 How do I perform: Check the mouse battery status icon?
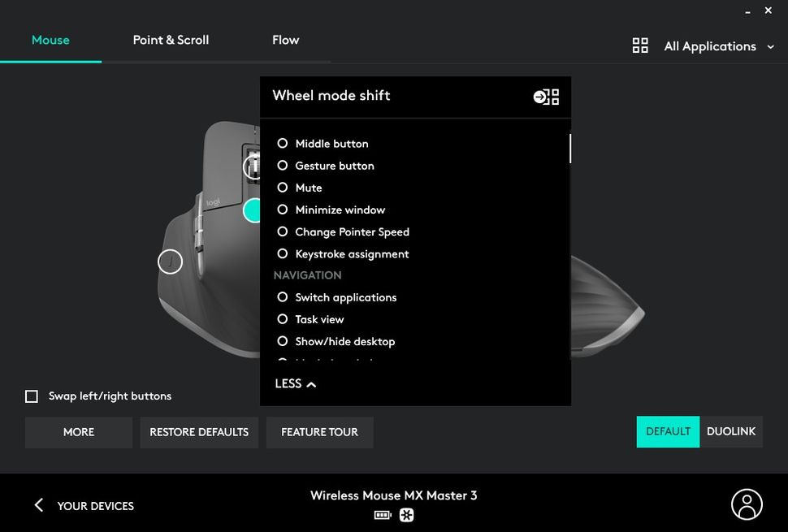382,515
